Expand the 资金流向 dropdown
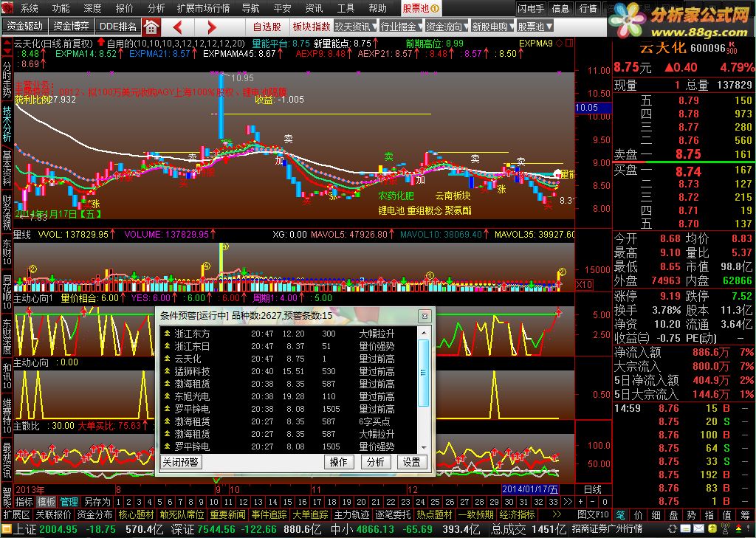This screenshot has height=538, width=756. click(447, 27)
